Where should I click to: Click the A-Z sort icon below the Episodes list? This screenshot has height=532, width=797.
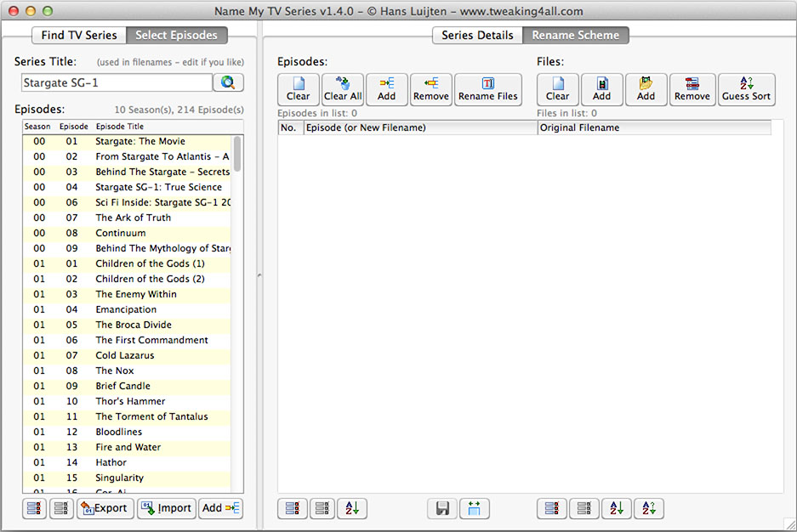click(x=352, y=508)
